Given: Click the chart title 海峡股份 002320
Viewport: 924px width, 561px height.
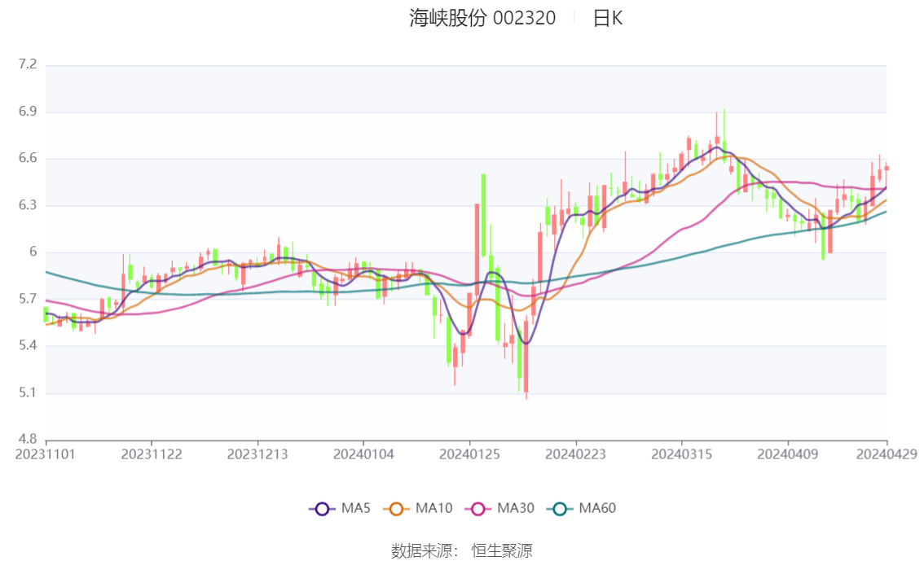Looking at the screenshot, I should pyautogui.click(x=482, y=18).
